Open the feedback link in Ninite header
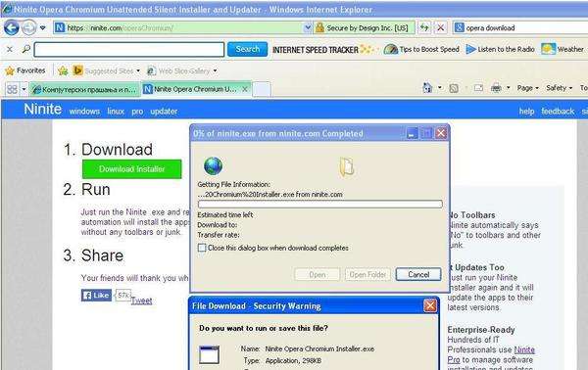This screenshot has width=588, height=370. point(558,112)
